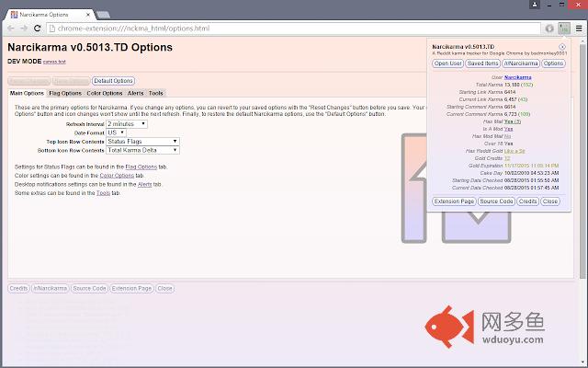Click the Has Mod Mail No link
The height and width of the screenshot is (368, 588).
click(x=507, y=136)
